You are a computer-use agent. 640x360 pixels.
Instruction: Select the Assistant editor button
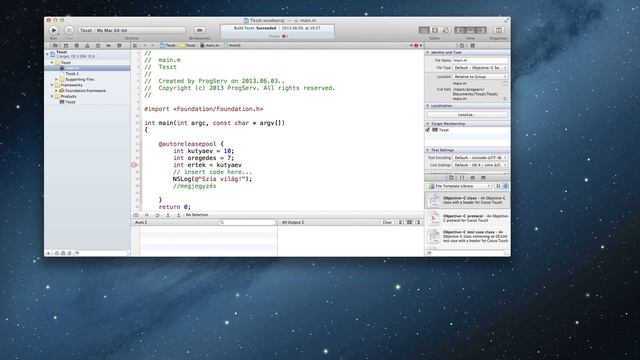(435, 30)
